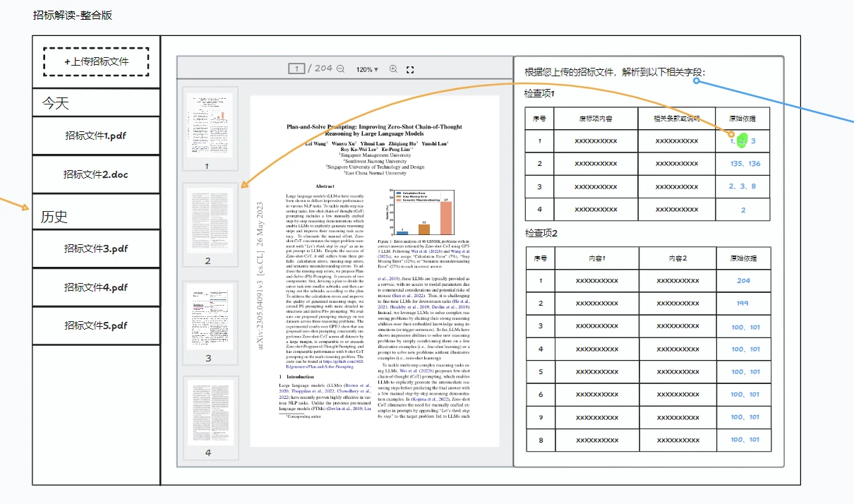Click the 内容1 column header

pyautogui.click(x=596, y=258)
